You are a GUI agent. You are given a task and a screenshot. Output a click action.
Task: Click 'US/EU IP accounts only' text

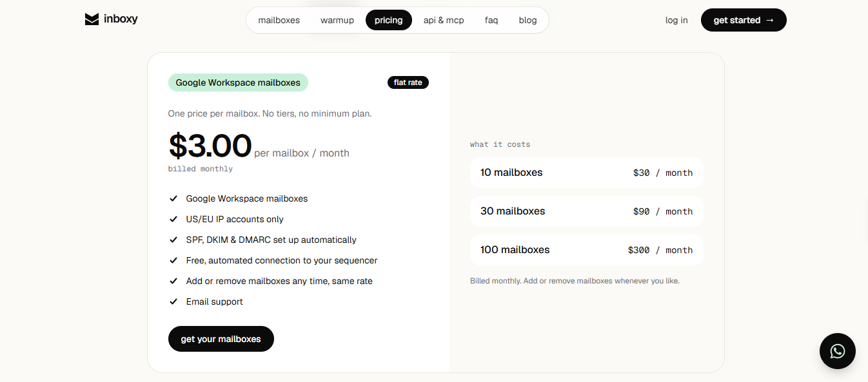(x=235, y=219)
